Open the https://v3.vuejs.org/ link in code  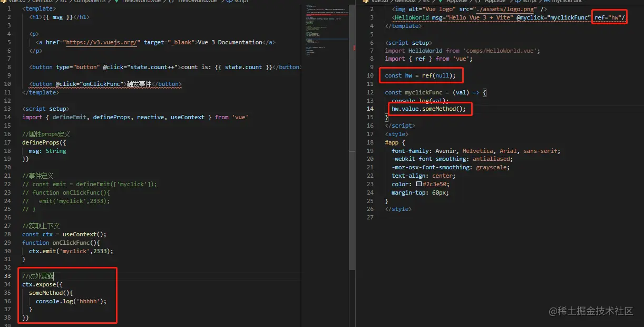[x=101, y=42]
